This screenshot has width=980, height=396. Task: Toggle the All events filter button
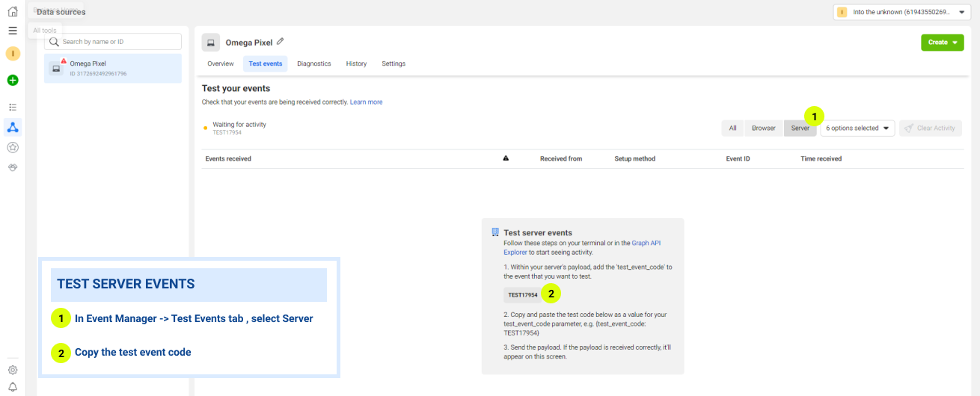(732, 129)
